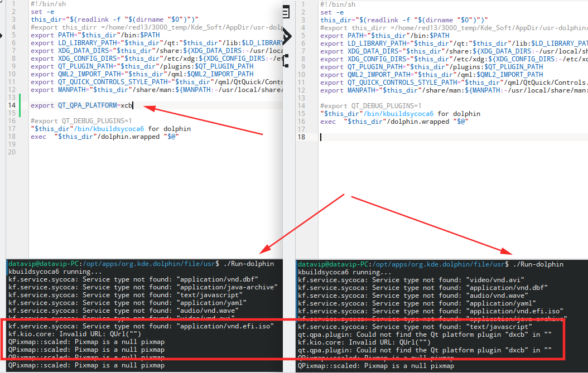Click 'application/java-archive' line in left terminal
Image resolution: width=588 pixels, height=373 pixels.
click(x=143, y=287)
